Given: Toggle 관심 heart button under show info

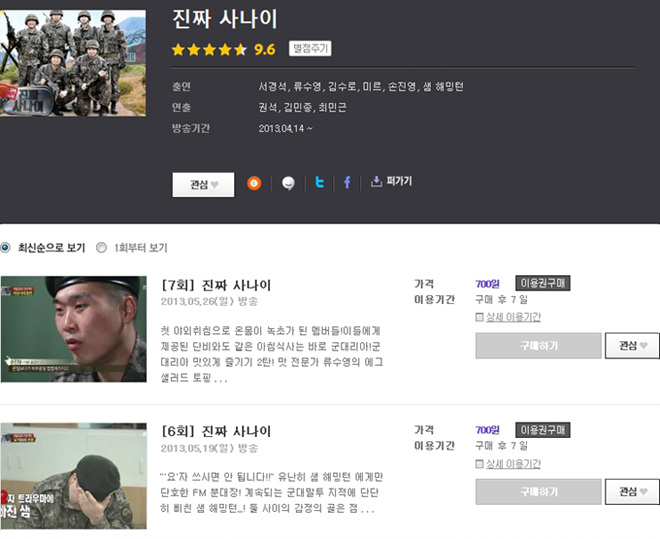Looking at the screenshot, I should 203,184.
